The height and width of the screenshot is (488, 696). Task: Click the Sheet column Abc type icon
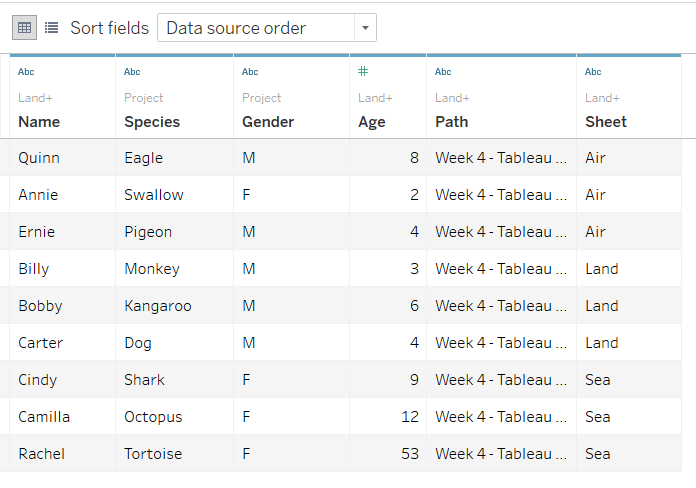[x=593, y=72]
